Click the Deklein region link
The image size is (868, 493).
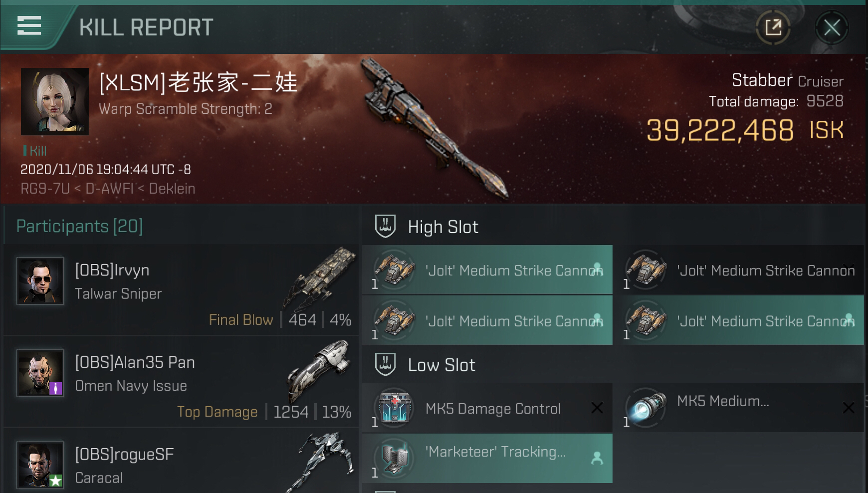[x=172, y=189]
